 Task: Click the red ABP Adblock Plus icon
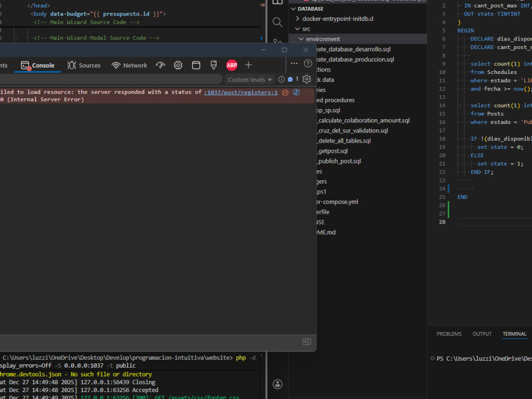(x=232, y=65)
